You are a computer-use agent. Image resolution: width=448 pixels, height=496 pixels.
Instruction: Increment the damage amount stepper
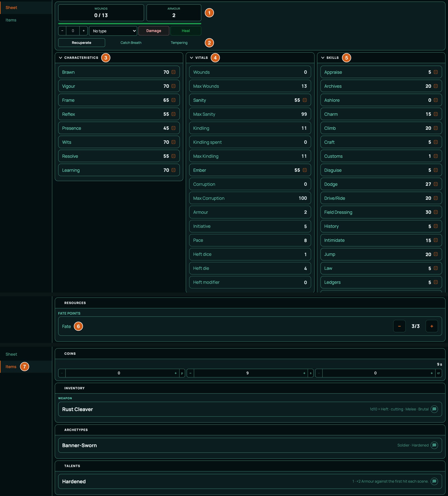coord(83,31)
